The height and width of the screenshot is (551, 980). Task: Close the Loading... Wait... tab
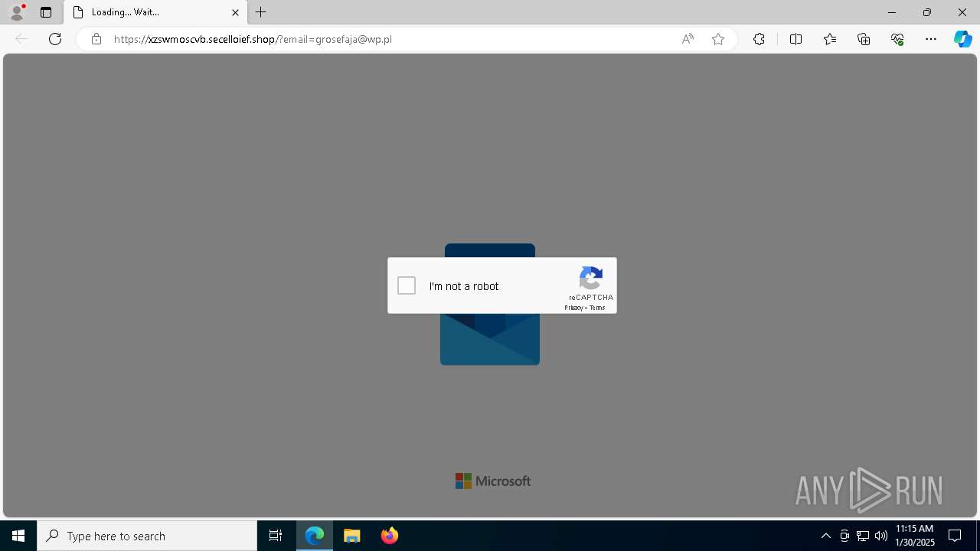coord(235,12)
